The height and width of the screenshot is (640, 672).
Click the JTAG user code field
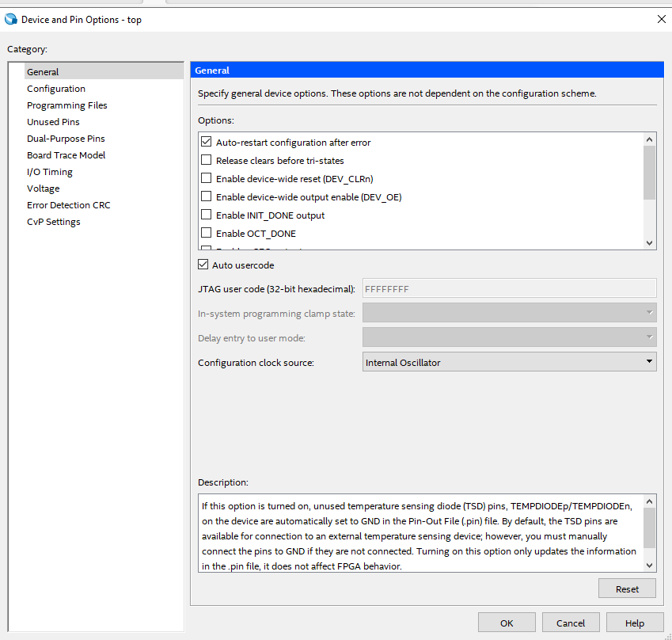click(x=509, y=288)
